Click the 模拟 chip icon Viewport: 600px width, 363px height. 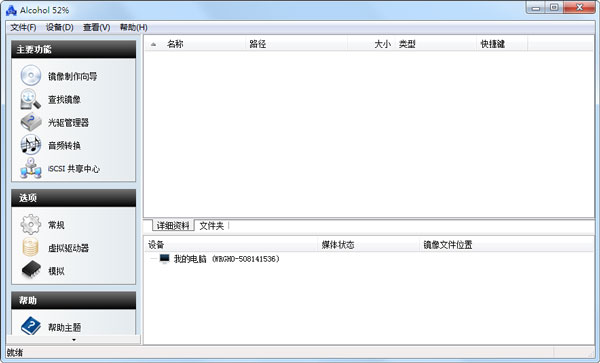click(x=31, y=270)
